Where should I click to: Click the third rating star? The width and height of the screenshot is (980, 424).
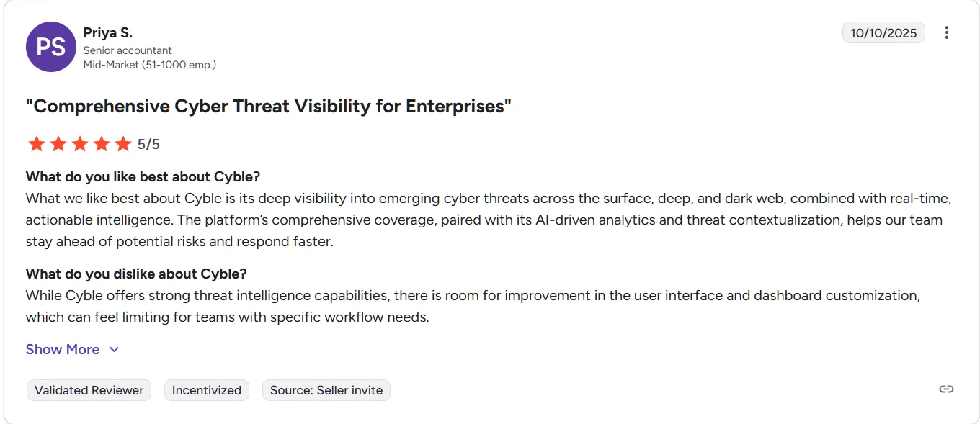click(80, 144)
